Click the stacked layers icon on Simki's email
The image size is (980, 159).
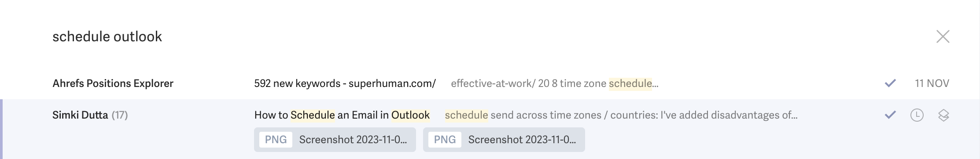(x=943, y=115)
